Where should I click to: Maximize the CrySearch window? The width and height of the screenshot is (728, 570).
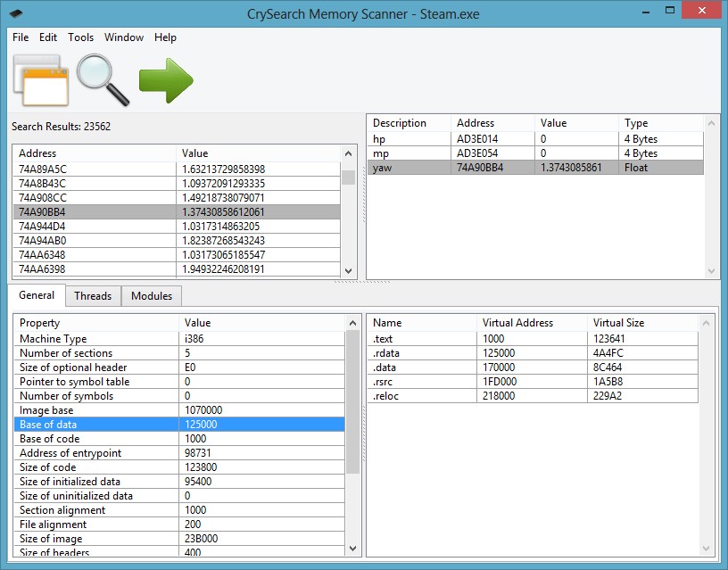pos(669,10)
